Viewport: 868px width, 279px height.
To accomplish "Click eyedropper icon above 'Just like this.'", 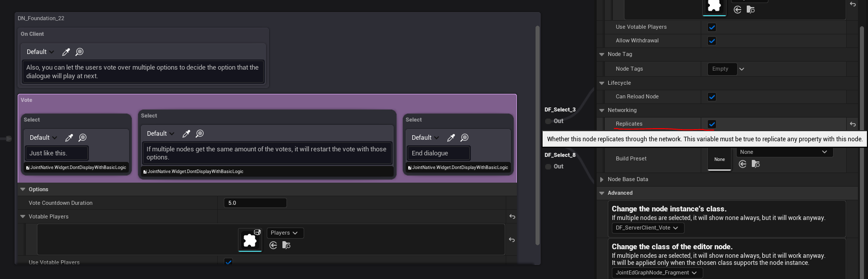I will (x=69, y=138).
